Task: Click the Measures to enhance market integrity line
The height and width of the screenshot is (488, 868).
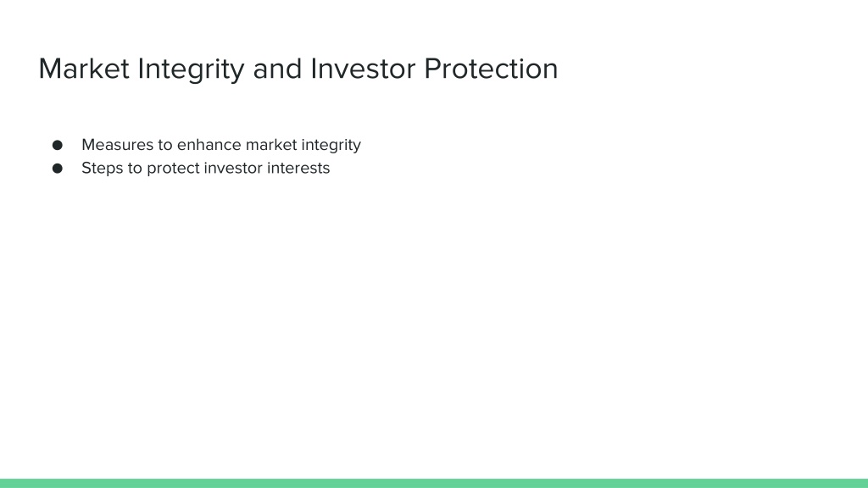Action: click(x=221, y=145)
